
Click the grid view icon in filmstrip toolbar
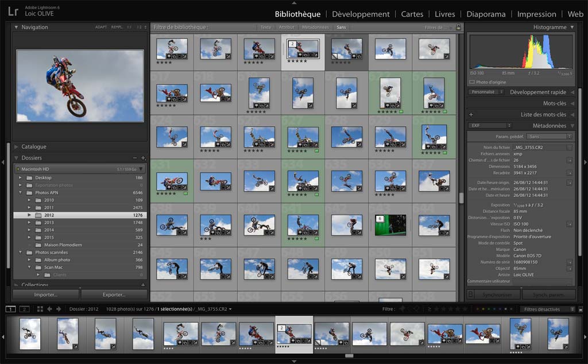click(40, 309)
